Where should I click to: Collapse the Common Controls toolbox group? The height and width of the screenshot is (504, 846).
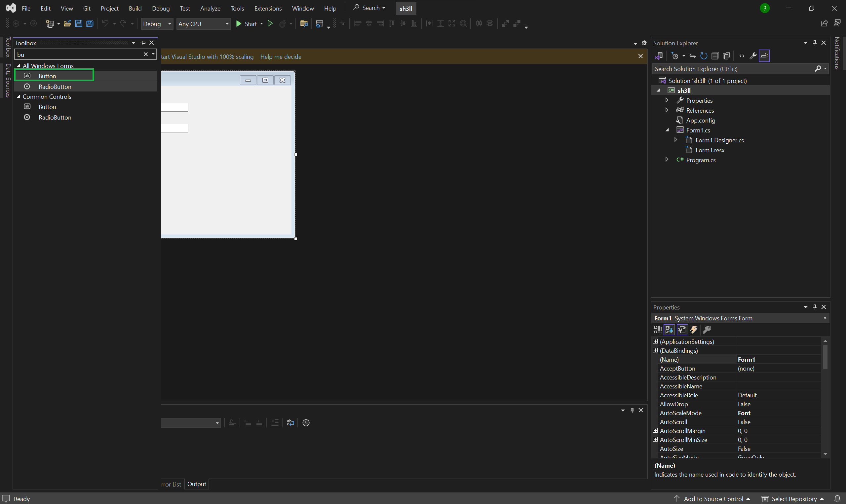click(19, 97)
